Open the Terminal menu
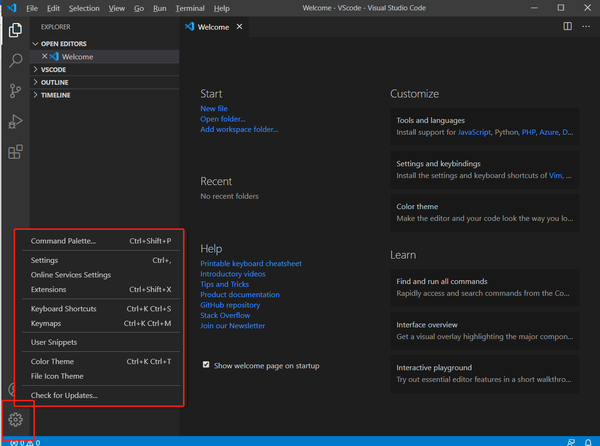600x446 pixels. tap(190, 8)
